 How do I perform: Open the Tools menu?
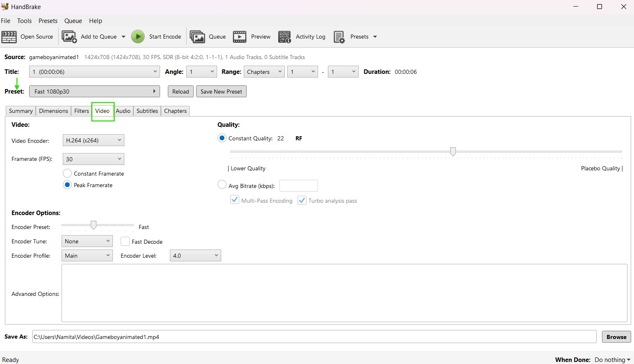[x=24, y=21]
